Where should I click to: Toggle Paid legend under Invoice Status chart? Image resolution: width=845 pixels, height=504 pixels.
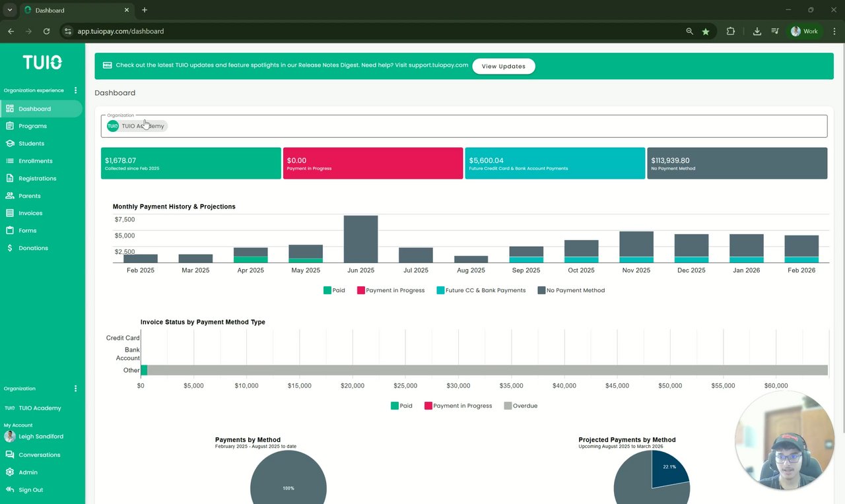point(401,406)
